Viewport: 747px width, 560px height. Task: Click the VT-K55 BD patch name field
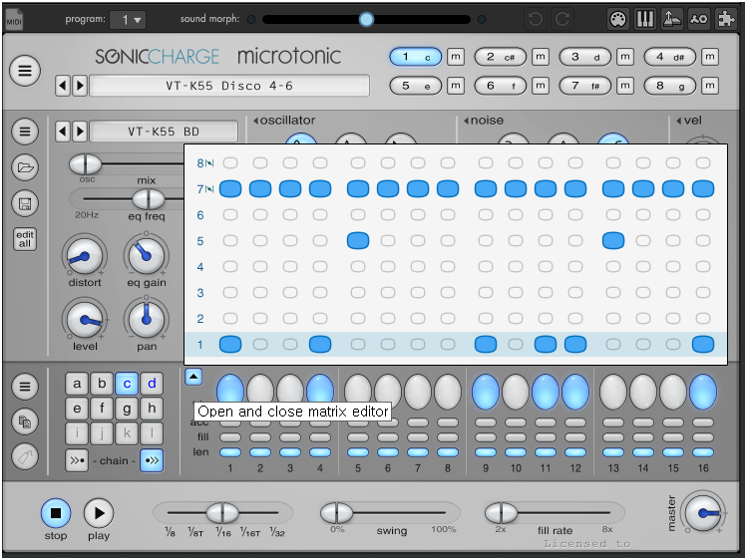tap(164, 132)
